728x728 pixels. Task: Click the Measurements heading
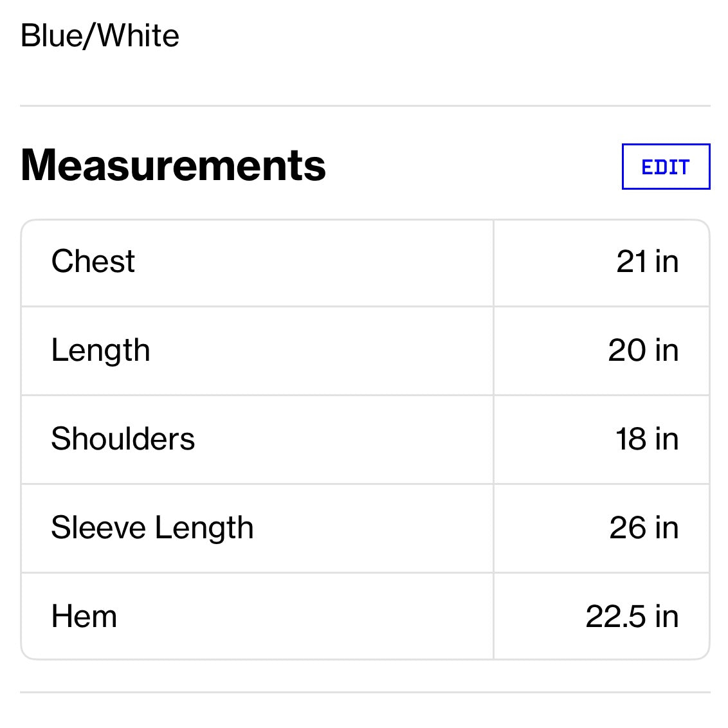tap(173, 165)
